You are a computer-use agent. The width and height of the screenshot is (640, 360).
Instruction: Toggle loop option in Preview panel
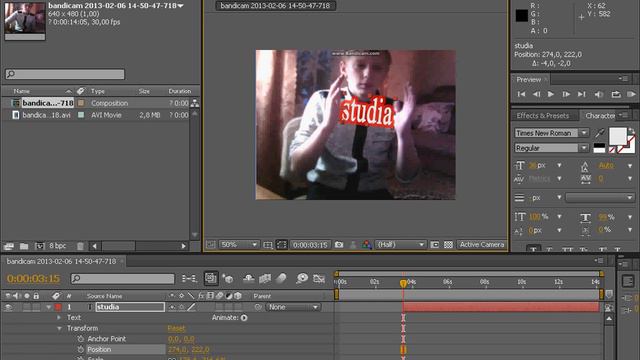616,94
